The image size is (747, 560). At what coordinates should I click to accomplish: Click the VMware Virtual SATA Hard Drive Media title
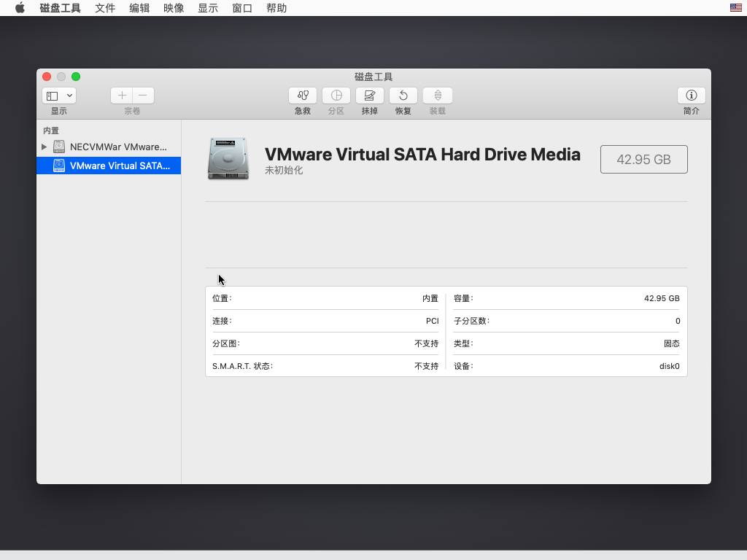422,155
